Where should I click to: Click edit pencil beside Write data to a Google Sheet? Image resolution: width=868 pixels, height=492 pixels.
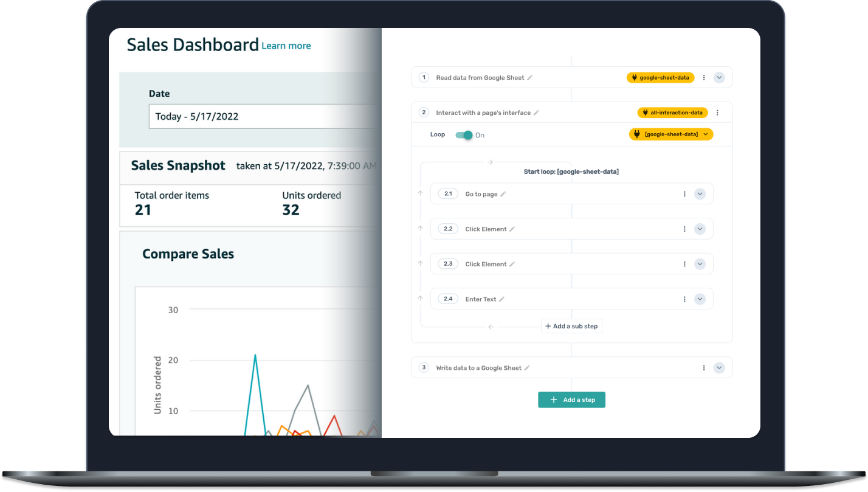pyautogui.click(x=527, y=368)
